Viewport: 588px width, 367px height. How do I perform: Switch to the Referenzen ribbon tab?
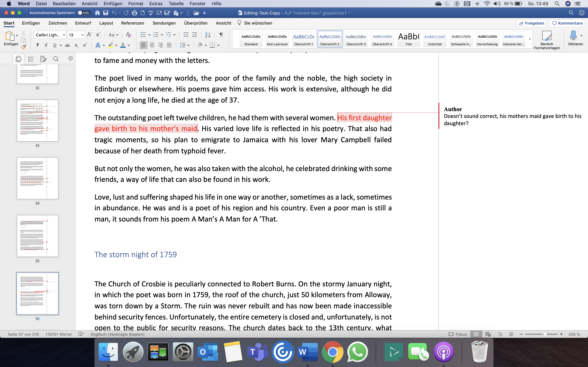click(132, 23)
